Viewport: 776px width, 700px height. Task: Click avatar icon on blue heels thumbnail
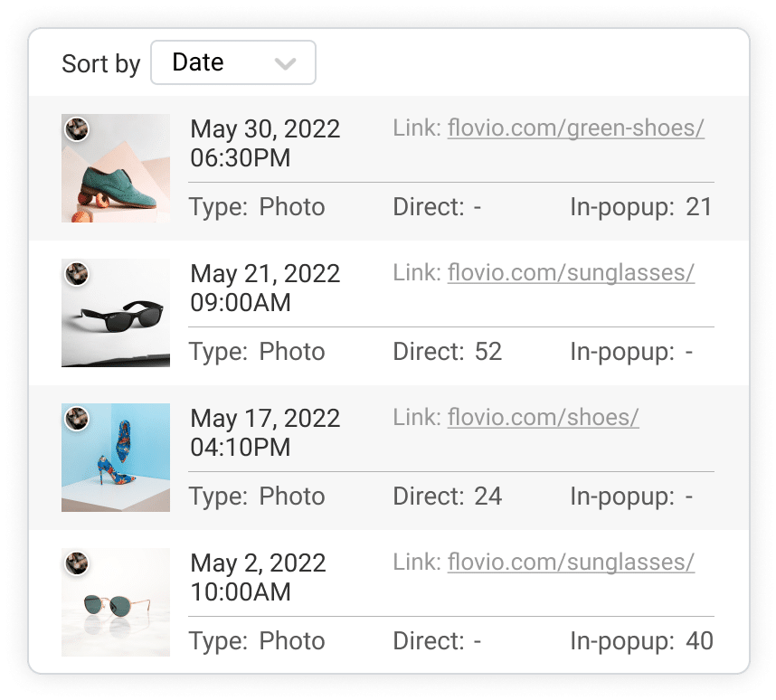[x=77, y=419]
